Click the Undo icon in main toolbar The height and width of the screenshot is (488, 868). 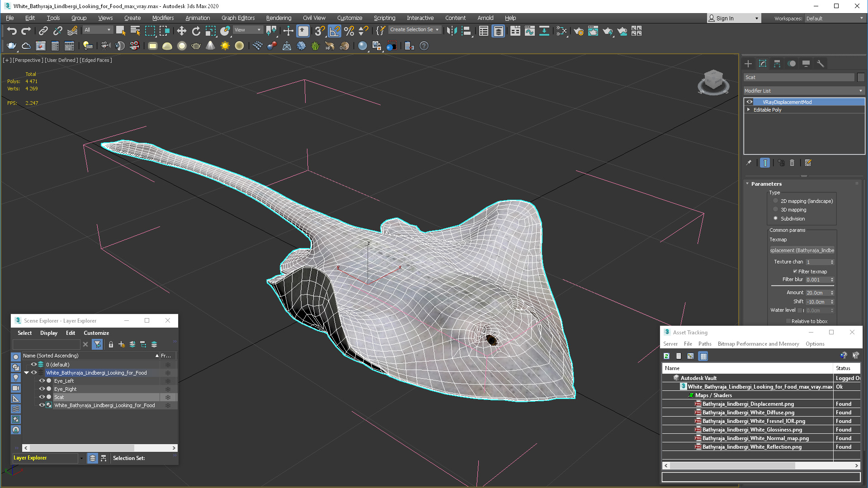pyautogui.click(x=12, y=31)
